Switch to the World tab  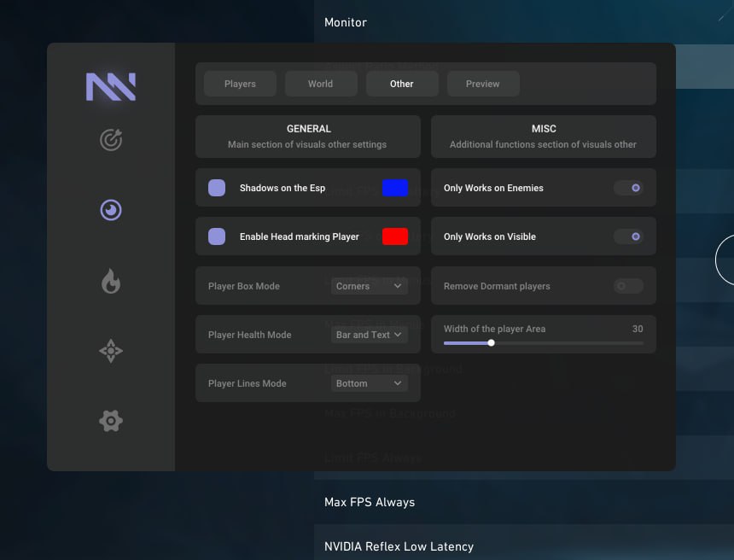pyautogui.click(x=321, y=84)
